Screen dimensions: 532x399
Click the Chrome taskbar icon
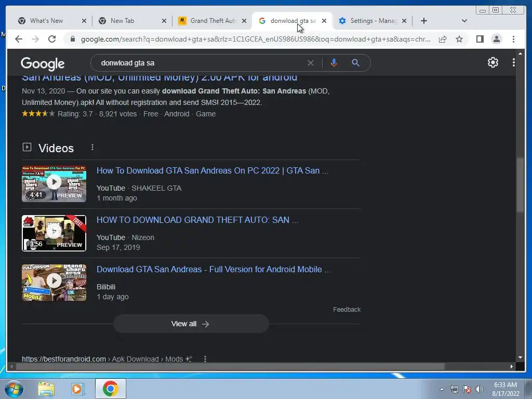tap(110, 389)
